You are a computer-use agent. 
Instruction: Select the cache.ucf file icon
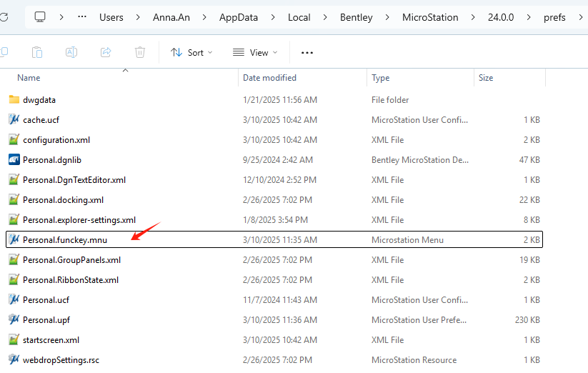[14, 119]
